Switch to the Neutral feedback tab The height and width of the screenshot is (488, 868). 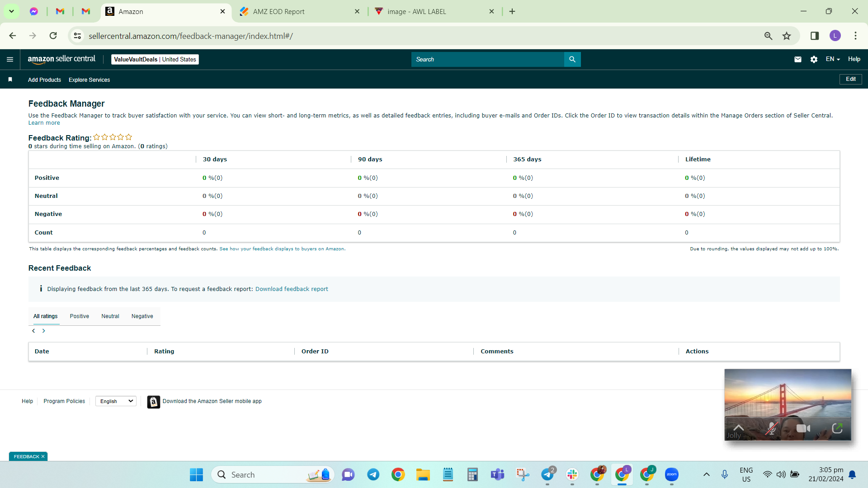point(110,316)
